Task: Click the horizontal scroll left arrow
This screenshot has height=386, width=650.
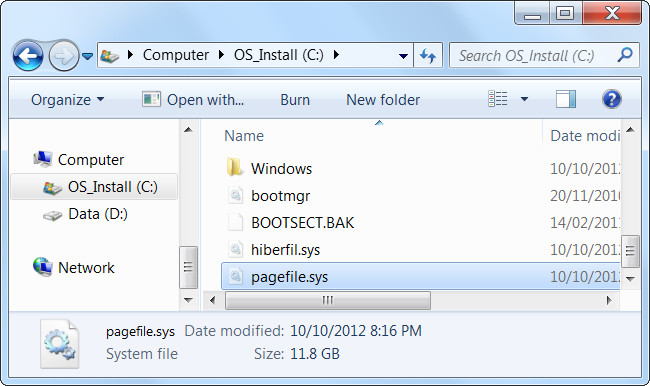Action: (213, 300)
